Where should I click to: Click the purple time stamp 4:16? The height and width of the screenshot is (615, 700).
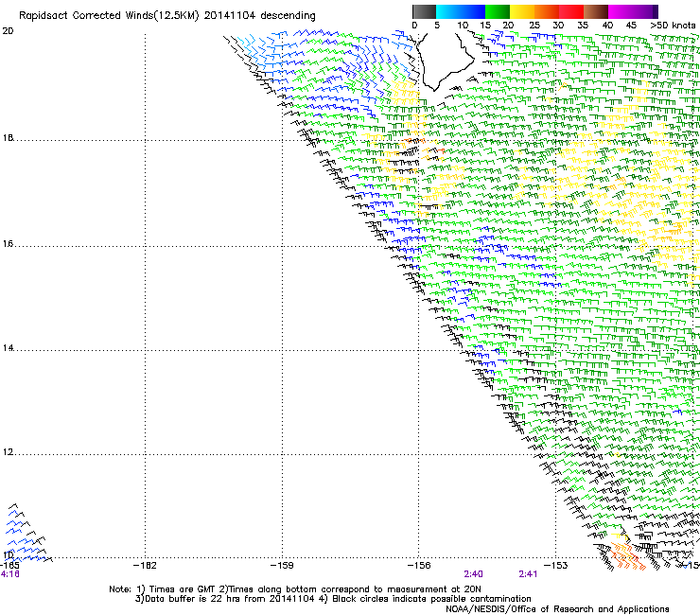[9, 574]
